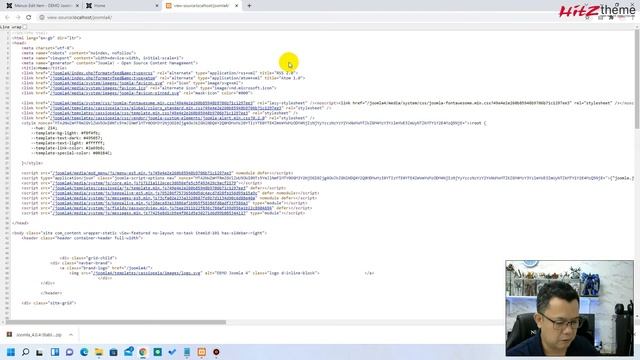Open Windows taskbar Search
640x360 pixels.
point(25,352)
